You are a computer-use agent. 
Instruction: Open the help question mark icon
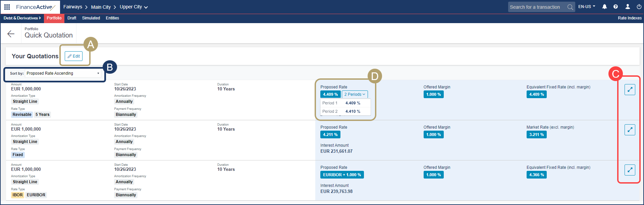615,7
